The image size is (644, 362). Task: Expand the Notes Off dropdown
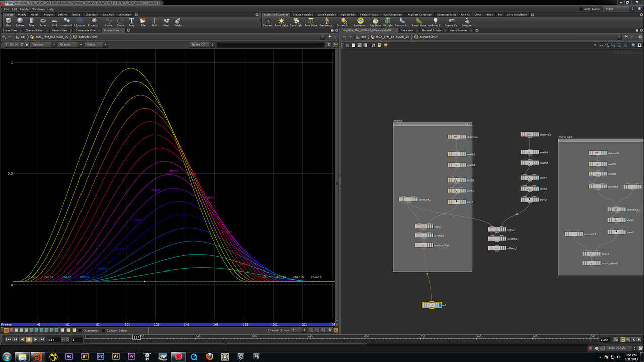point(202,45)
